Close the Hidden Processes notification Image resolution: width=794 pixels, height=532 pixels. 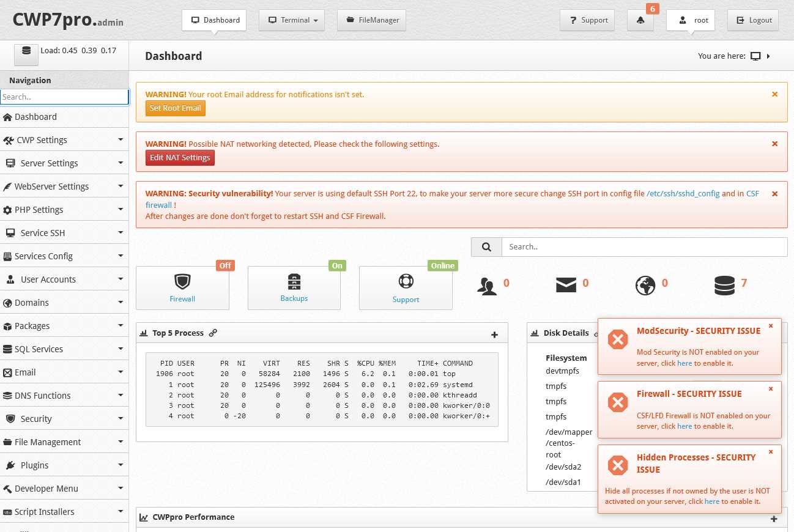coord(771,452)
